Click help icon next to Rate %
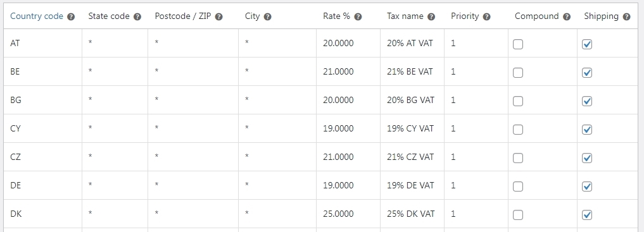644x232 pixels. pos(358,17)
